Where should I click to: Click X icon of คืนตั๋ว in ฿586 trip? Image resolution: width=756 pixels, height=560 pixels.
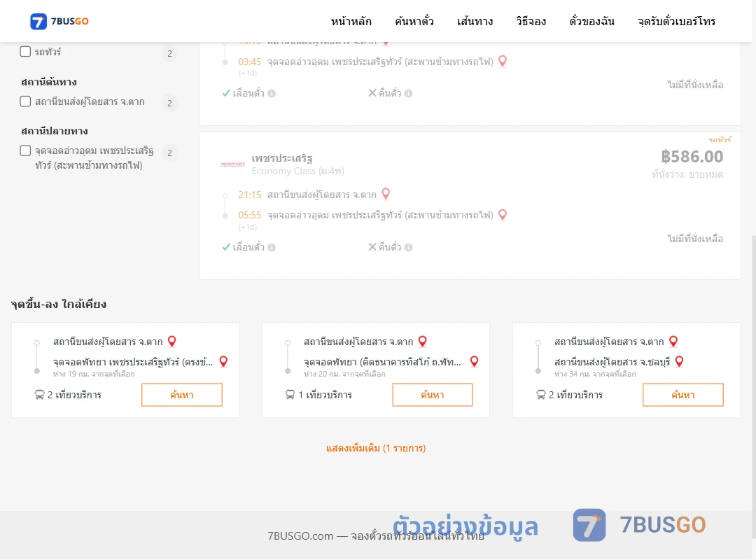[372, 247]
